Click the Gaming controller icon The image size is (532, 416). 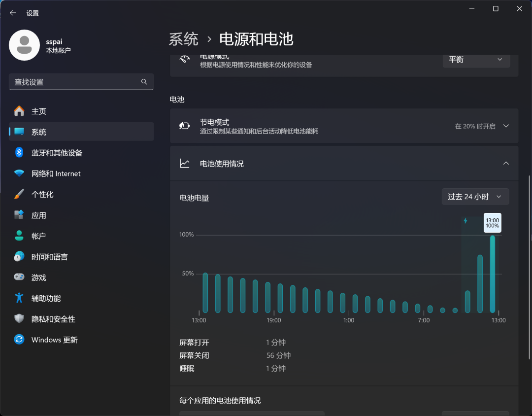[x=19, y=277]
